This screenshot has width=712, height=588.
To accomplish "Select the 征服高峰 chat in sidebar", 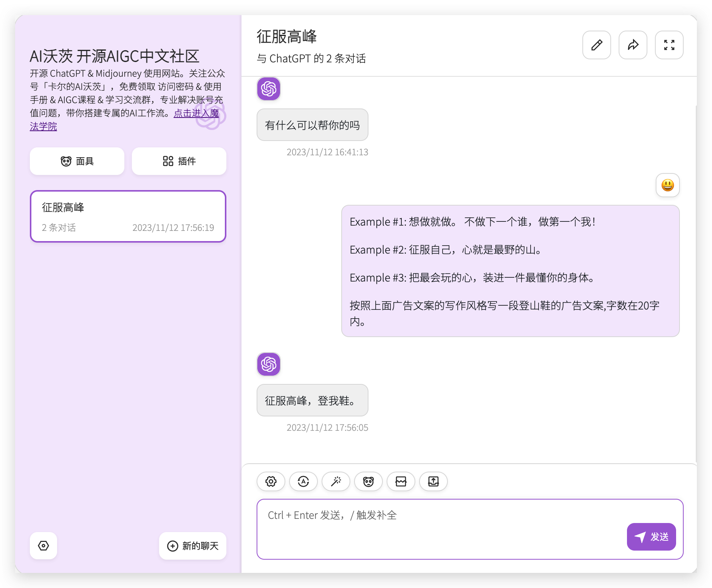I will click(128, 216).
